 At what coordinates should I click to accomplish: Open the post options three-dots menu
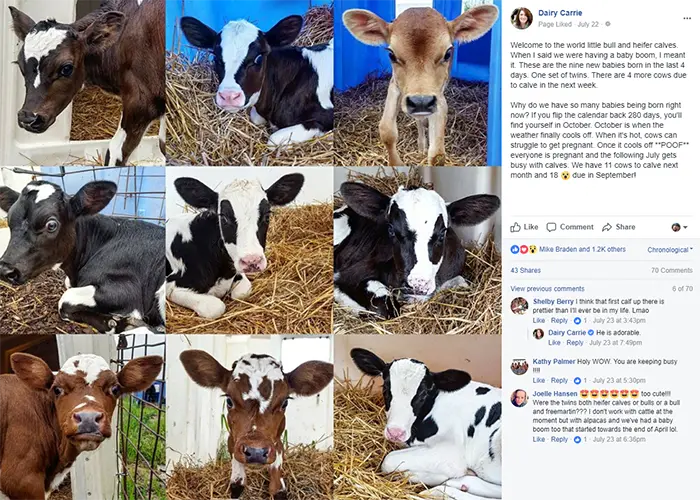point(687,18)
